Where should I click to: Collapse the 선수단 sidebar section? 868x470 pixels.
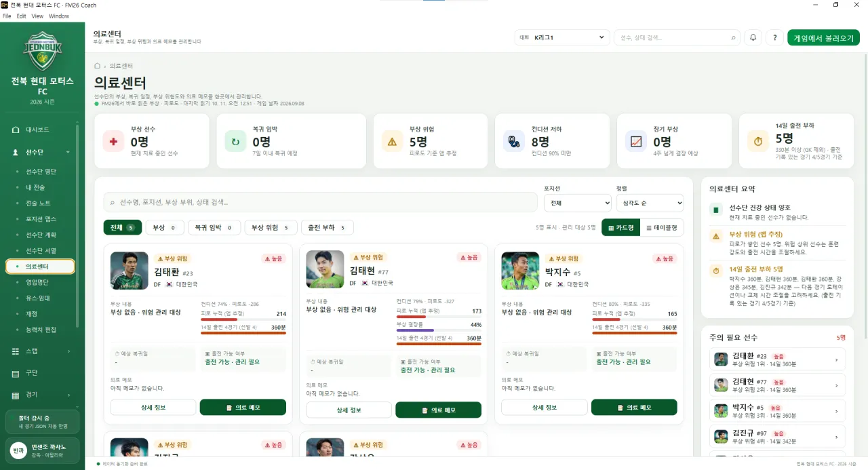[68, 153]
